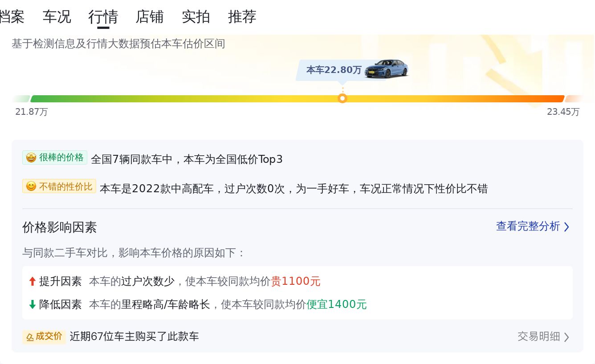The height and width of the screenshot is (364, 595).
Task: Click 近期67位车主购买了此款车 text
Action: [x=134, y=336]
